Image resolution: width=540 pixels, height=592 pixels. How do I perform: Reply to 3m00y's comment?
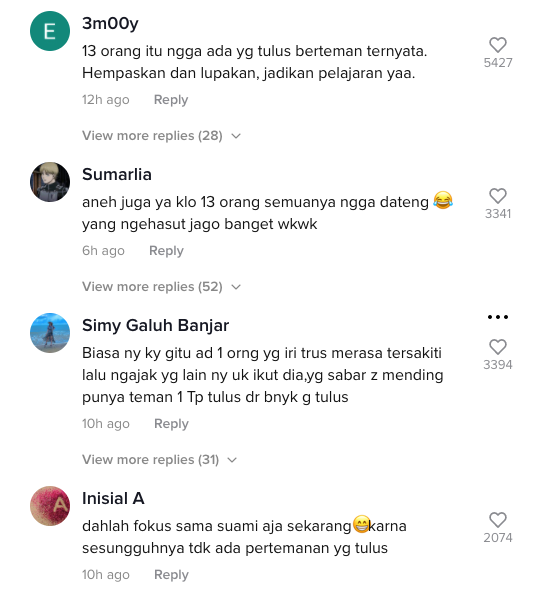[x=171, y=100]
